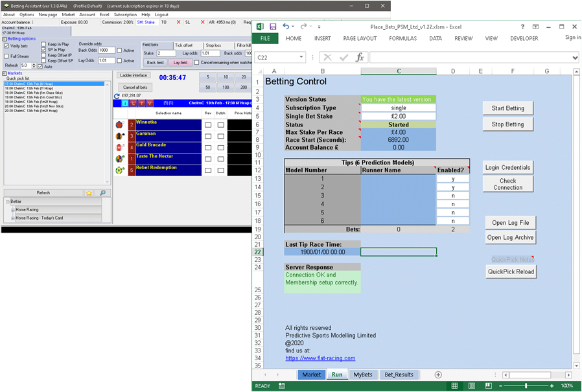Click the Start Betting button
The height and width of the screenshot is (392, 582).
(x=507, y=108)
